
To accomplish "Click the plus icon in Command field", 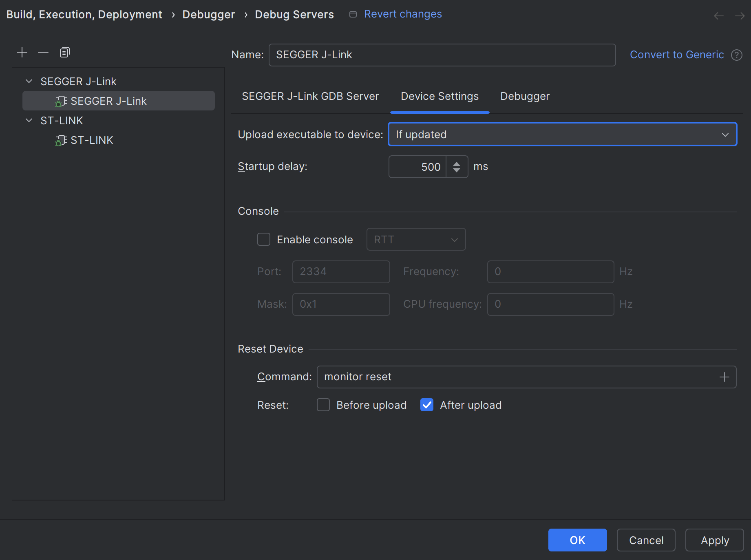I will coord(724,377).
